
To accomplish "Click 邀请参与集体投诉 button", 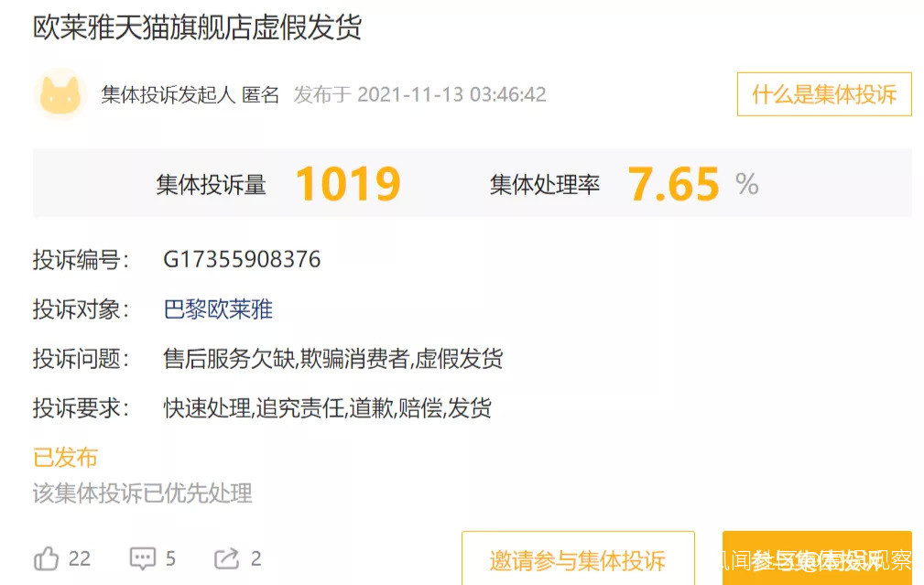I will point(578,558).
